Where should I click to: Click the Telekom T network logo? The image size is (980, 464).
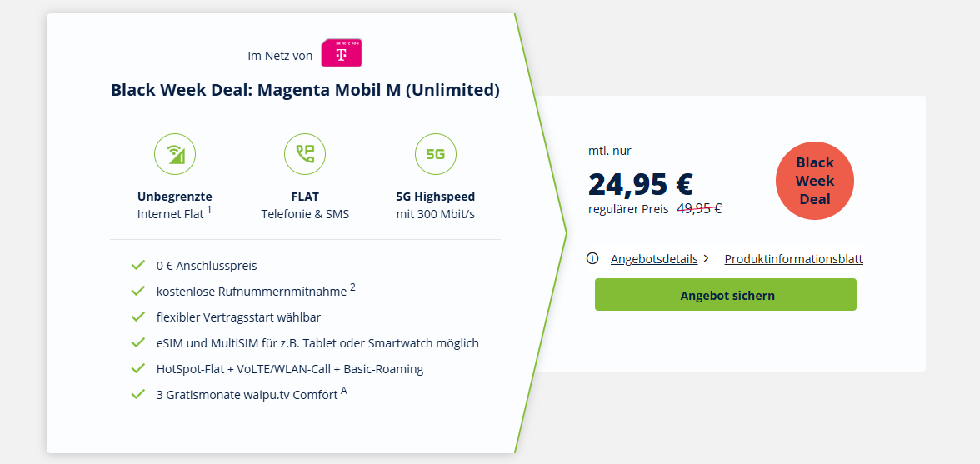coord(341,53)
